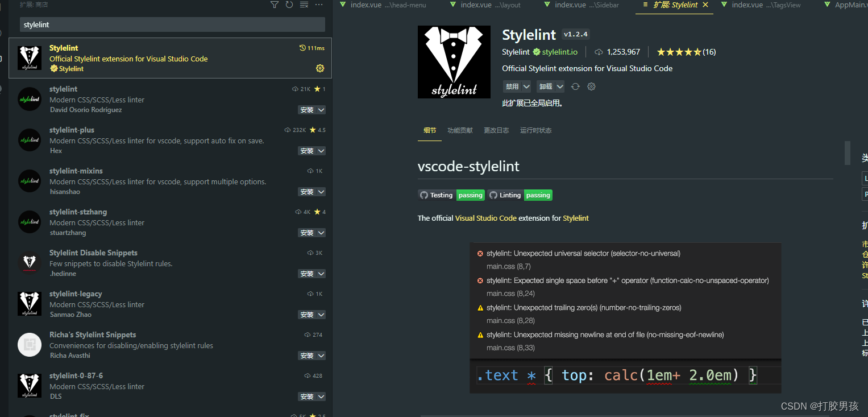Image resolution: width=868 pixels, height=417 pixels.
Task: Click the vscode-stylelint readme heading
Action: pos(468,167)
